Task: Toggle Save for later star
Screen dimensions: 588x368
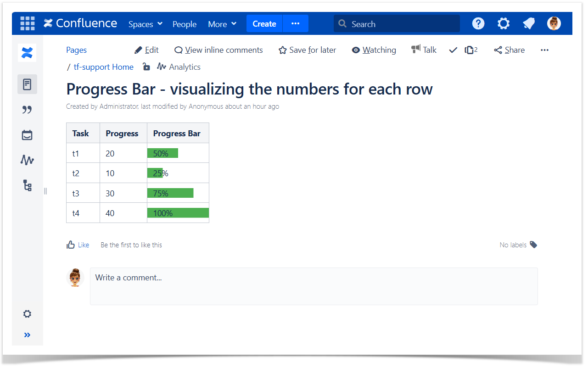Action: [307, 50]
